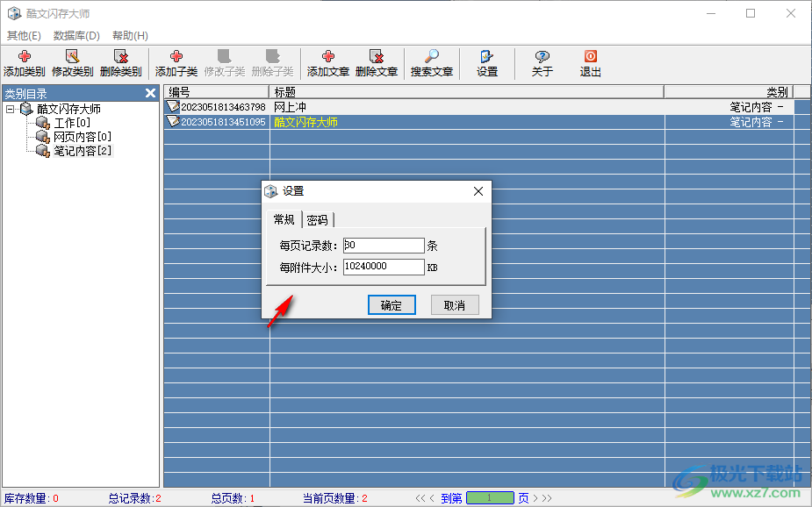Confirm settings with 确定 button

coord(392,305)
